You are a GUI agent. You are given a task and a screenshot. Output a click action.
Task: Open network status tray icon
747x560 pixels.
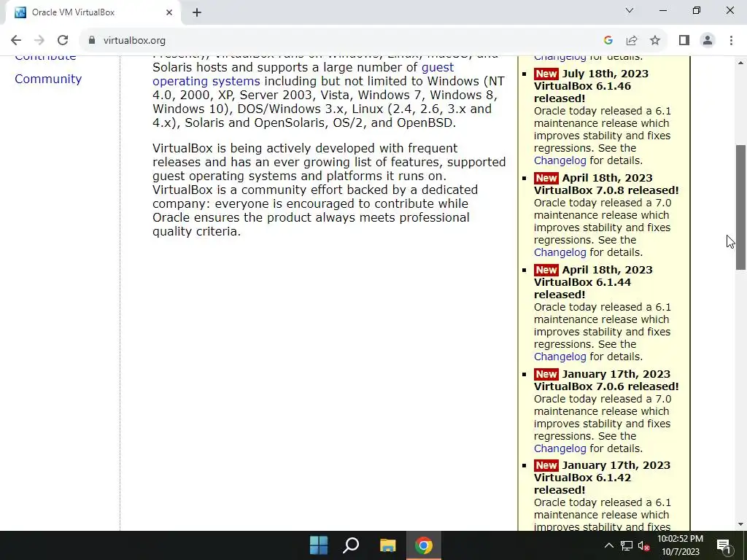tap(627, 545)
